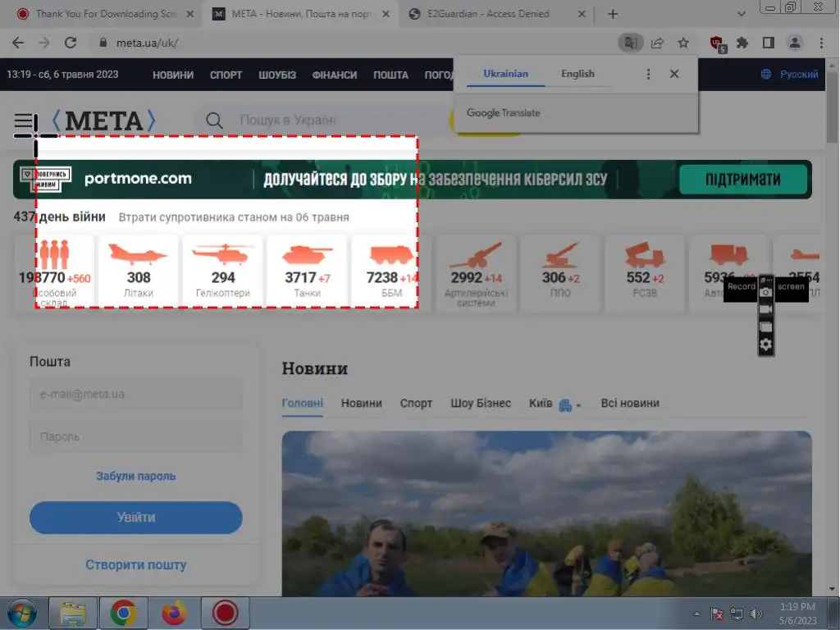
Task: Select Головні news tab
Action: (x=303, y=404)
